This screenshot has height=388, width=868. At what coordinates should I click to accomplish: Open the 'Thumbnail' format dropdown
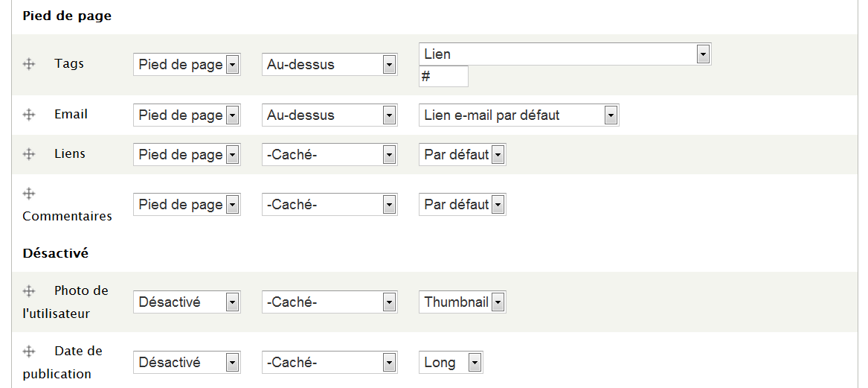pos(462,302)
